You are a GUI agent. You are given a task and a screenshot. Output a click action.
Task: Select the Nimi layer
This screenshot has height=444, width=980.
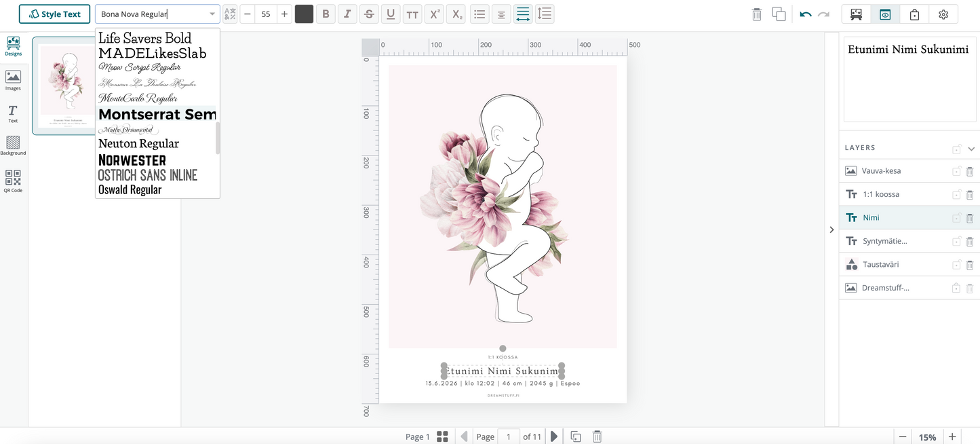(909, 218)
